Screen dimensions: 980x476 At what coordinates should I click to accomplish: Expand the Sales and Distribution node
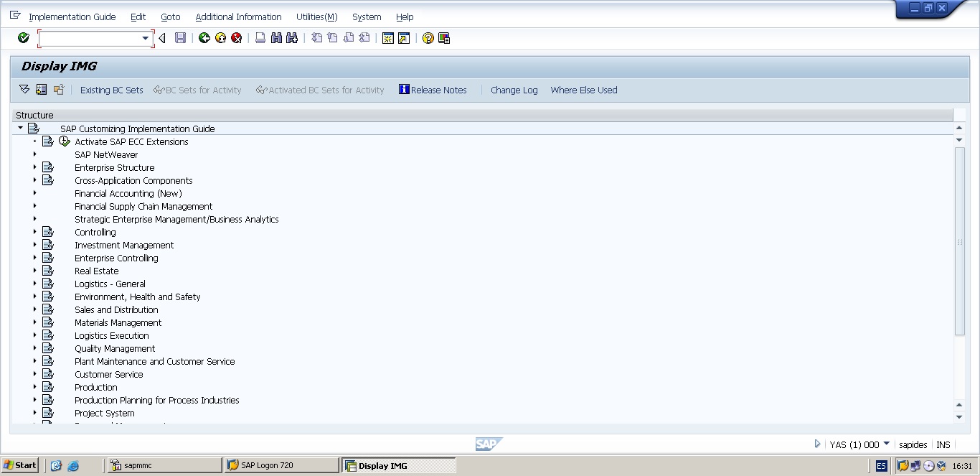(34, 309)
